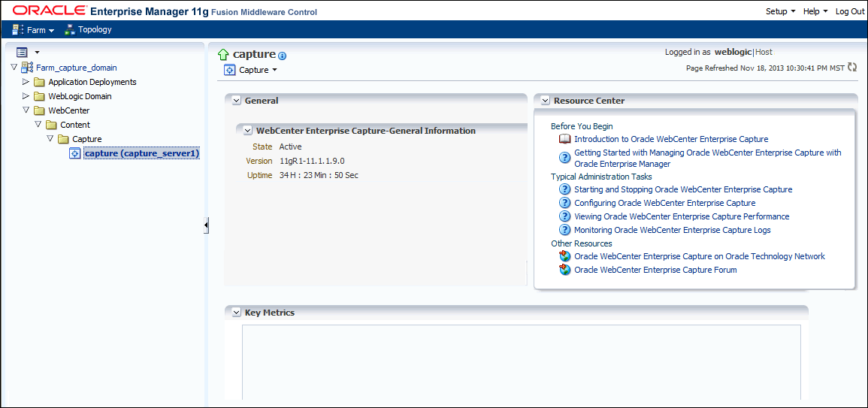Collapse the WebCenter tree node
This screenshot has height=408, width=868.
click(26, 110)
